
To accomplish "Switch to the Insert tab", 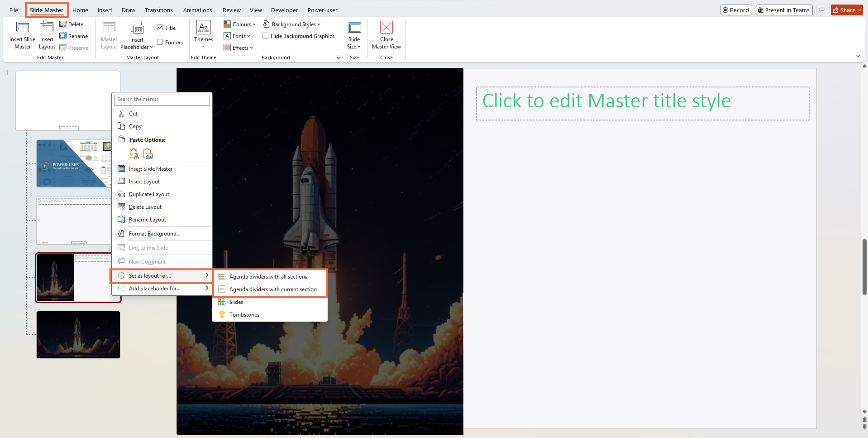I will [x=105, y=10].
